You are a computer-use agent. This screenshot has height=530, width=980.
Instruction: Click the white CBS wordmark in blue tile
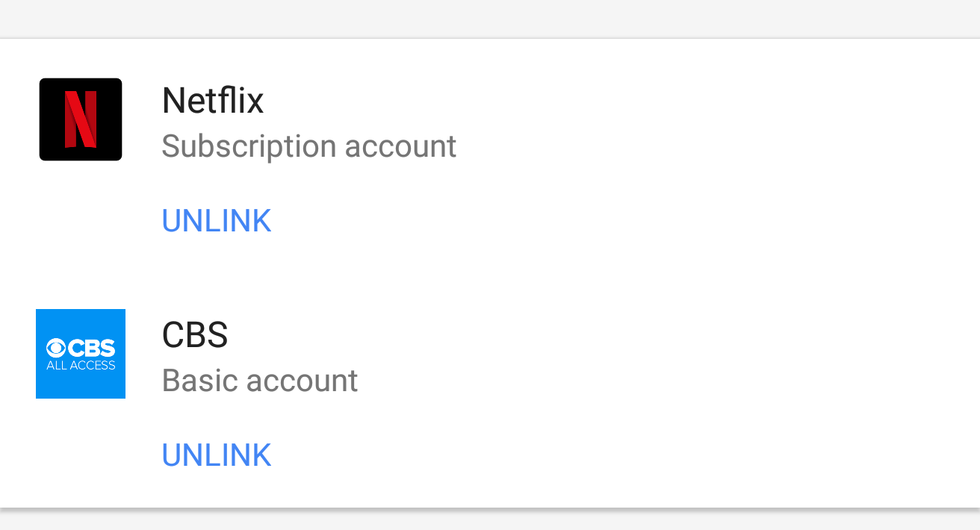pos(91,348)
